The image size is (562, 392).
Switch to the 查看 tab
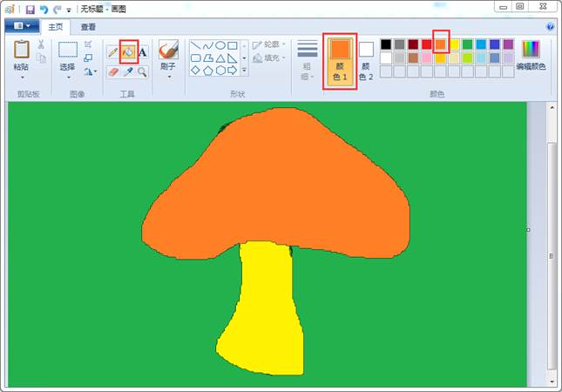(88, 27)
